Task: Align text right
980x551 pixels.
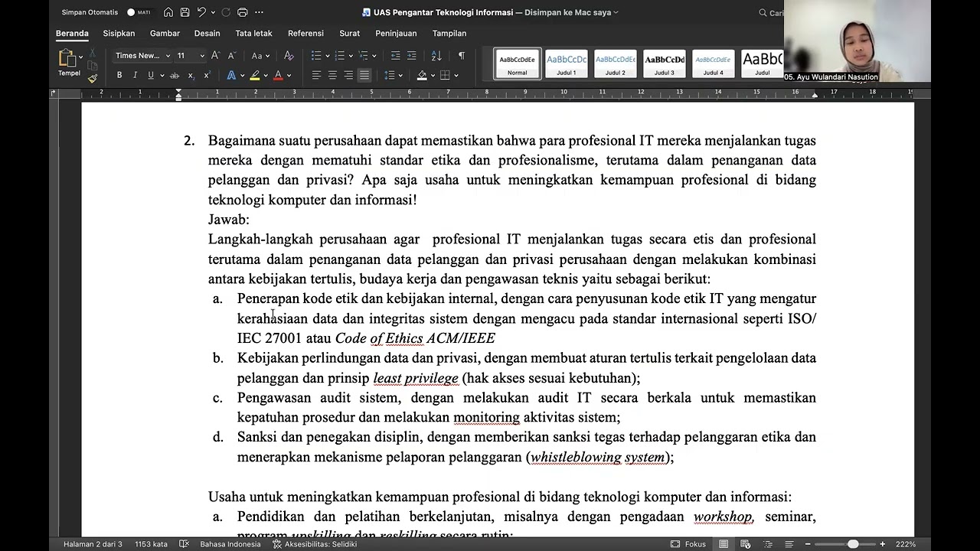Action: pos(348,75)
